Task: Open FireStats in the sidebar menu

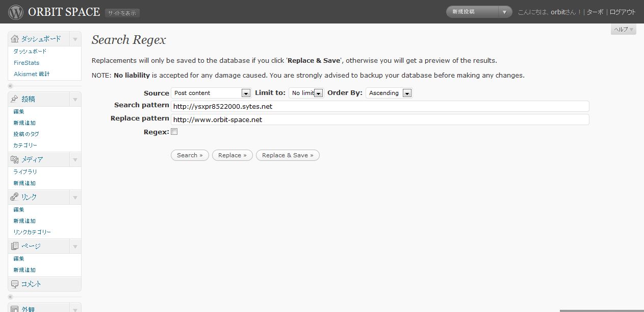Action: (27, 63)
